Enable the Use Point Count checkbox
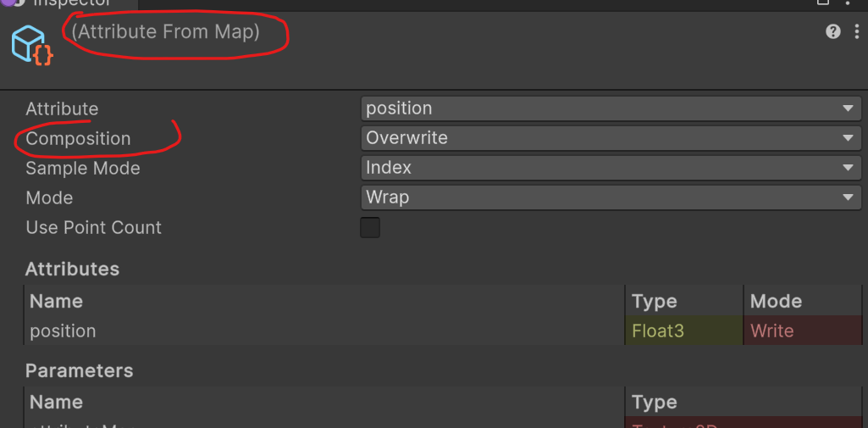868x428 pixels. (x=370, y=228)
